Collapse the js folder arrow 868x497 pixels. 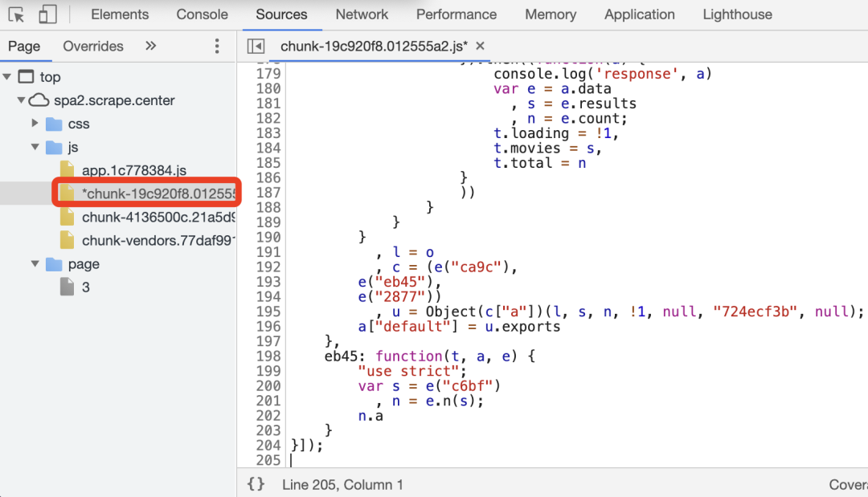(35, 147)
